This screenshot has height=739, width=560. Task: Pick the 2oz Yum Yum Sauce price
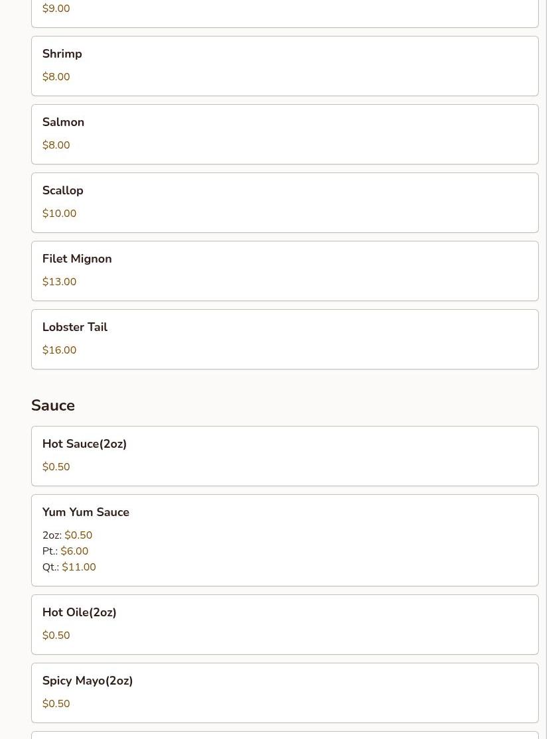point(78,535)
